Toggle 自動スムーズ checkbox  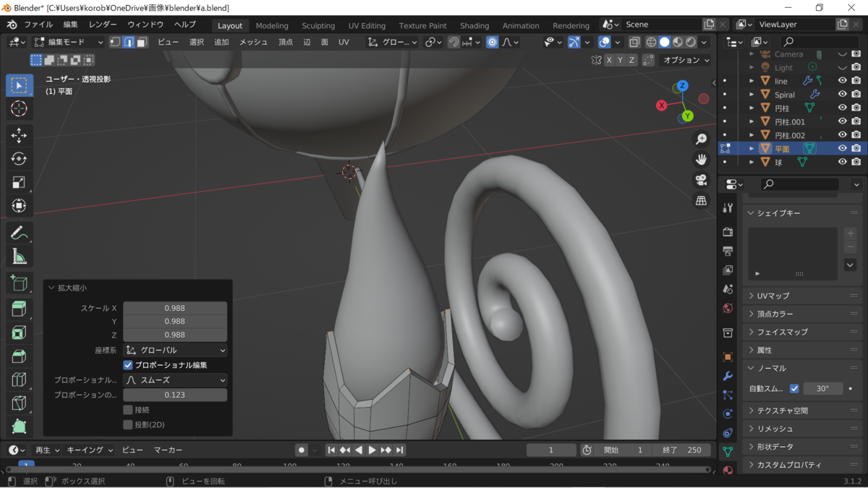click(794, 388)
